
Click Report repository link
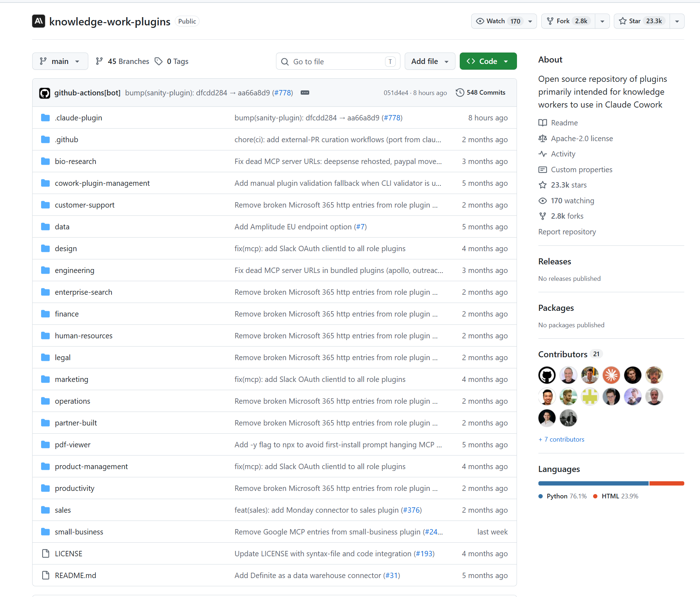(x=567, y=232)
